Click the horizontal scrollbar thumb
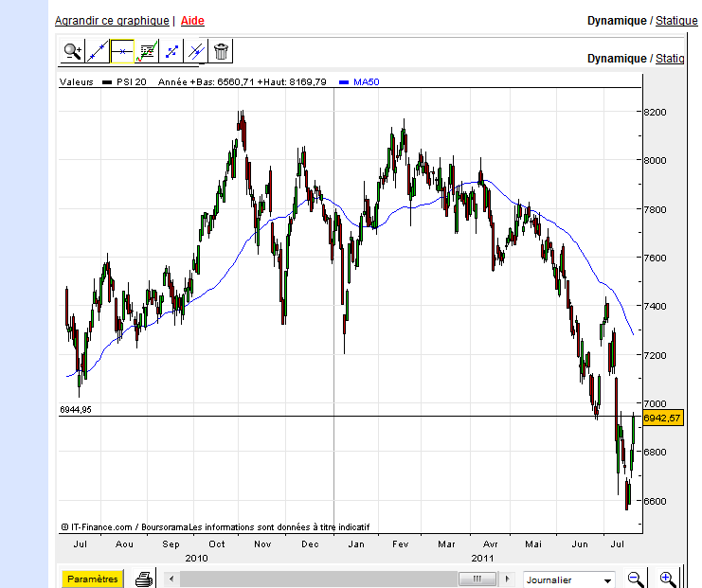 [477, 579]
